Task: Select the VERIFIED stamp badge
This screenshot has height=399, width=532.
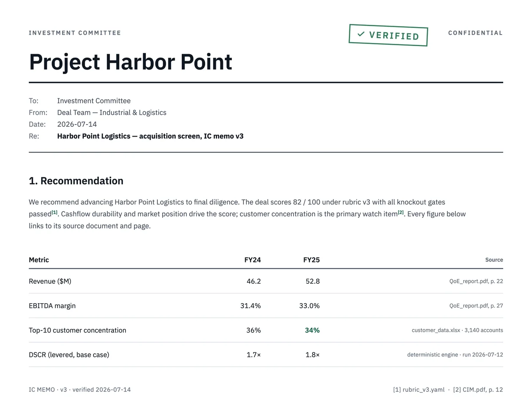Action: [x=388, y=35]
